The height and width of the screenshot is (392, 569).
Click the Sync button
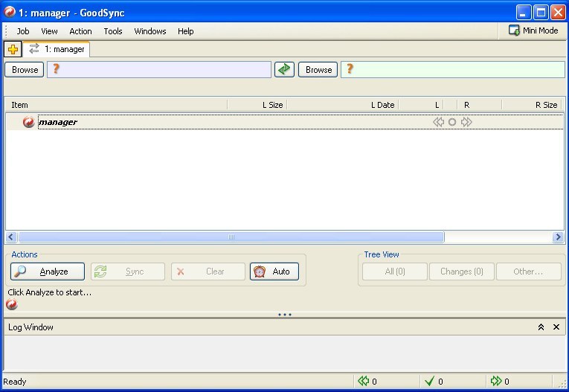(128, 271)
